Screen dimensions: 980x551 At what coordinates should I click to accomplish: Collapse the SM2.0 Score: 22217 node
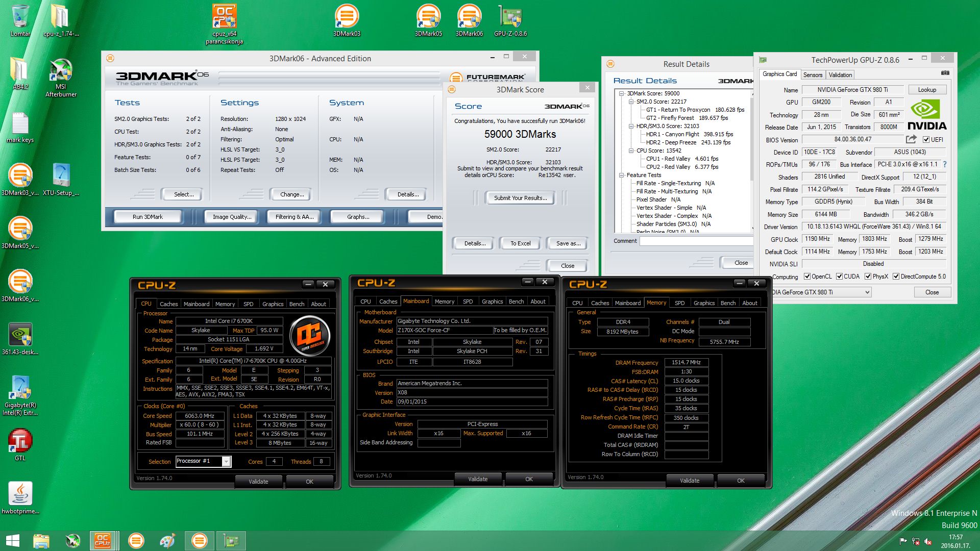click(631, 102)
